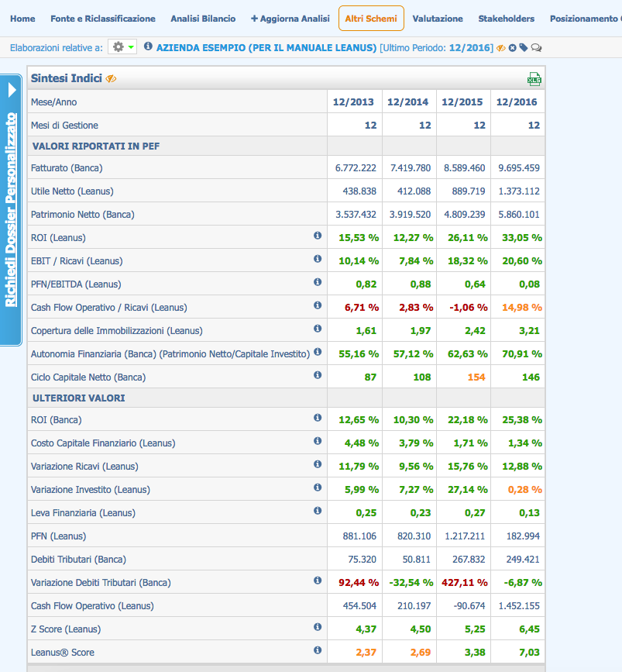This screenshot has height=672, width=622.
Task: Go to the Home tab
Action: 22,19
